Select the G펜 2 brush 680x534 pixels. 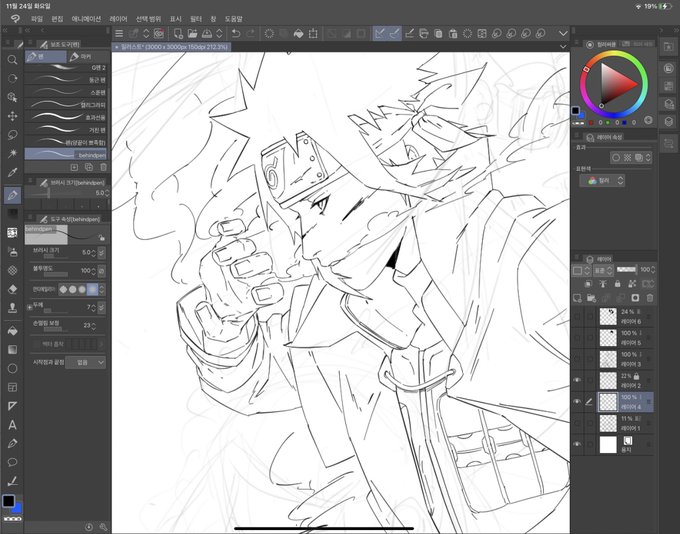point(66,68)
